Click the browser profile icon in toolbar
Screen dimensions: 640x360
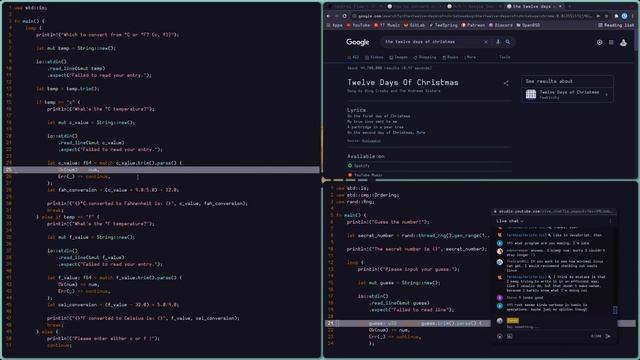624,16
